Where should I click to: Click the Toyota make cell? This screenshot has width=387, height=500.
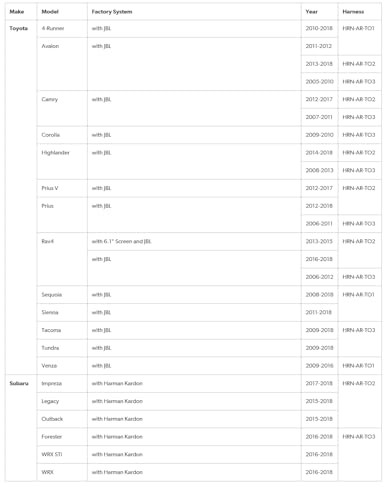21,197
